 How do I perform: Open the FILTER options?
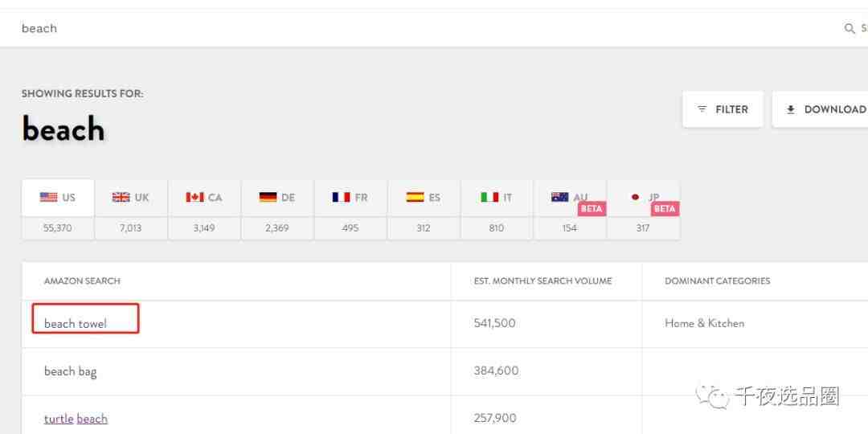[x=723, y=109]
